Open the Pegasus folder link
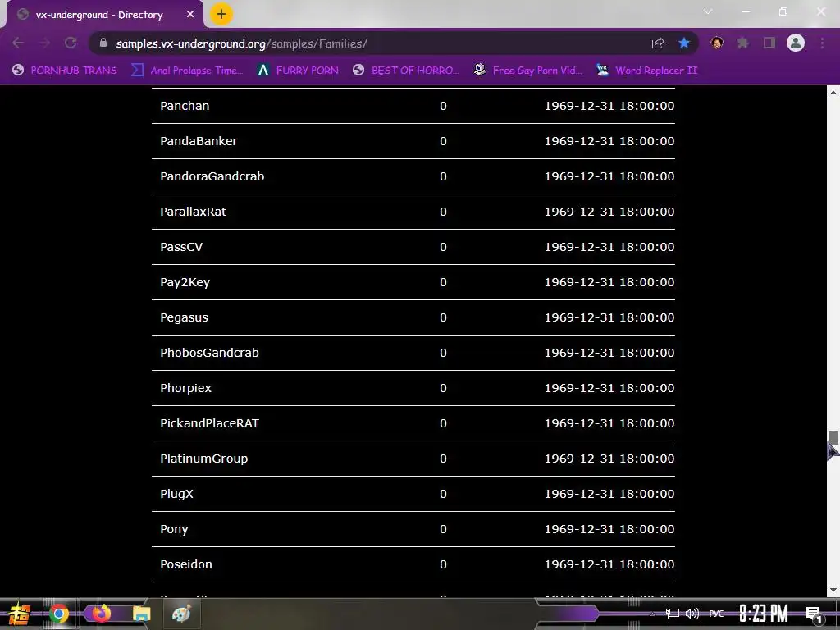The image size is (840, 630). pyautogui.click(x=185, y=317)
